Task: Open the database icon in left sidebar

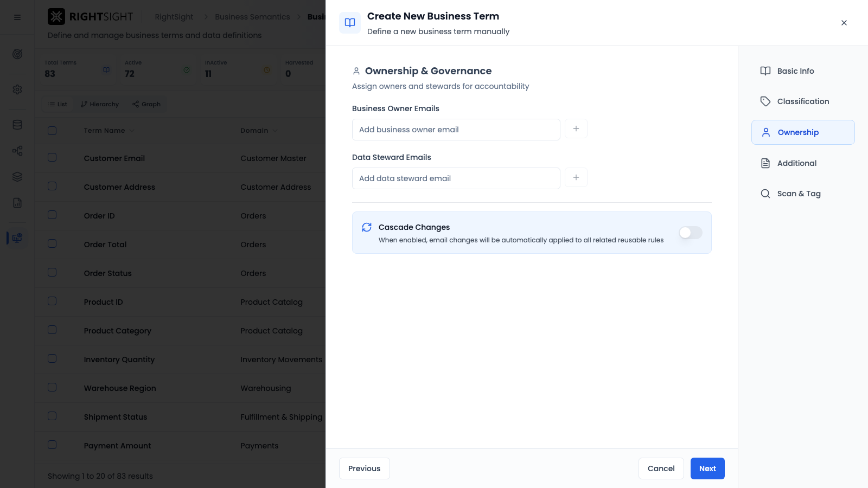Action: coord(17,125)
